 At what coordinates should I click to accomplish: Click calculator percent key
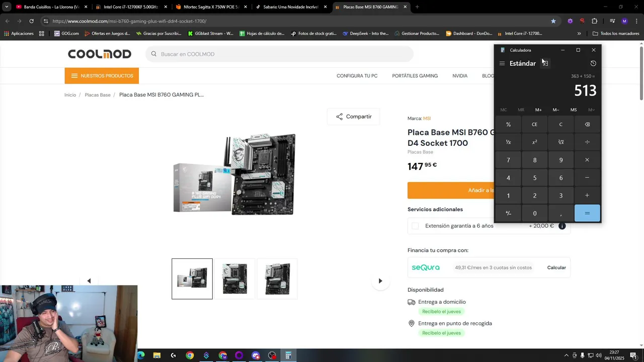pos(508,124)
